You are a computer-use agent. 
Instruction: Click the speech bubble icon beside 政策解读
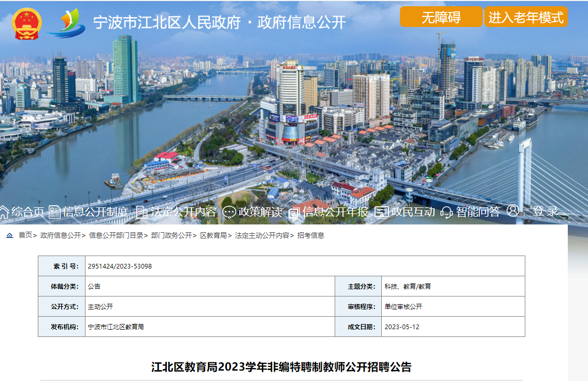coord(229,213)
